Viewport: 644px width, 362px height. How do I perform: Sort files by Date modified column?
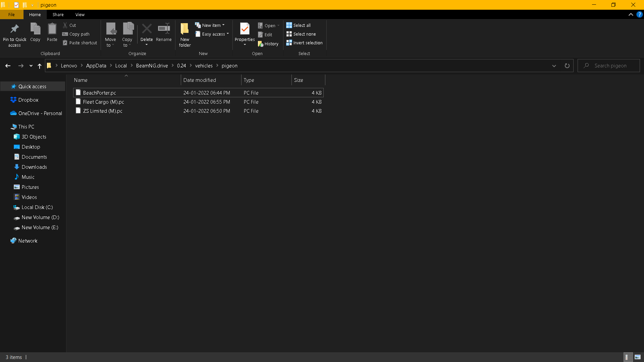coord(211,80)
